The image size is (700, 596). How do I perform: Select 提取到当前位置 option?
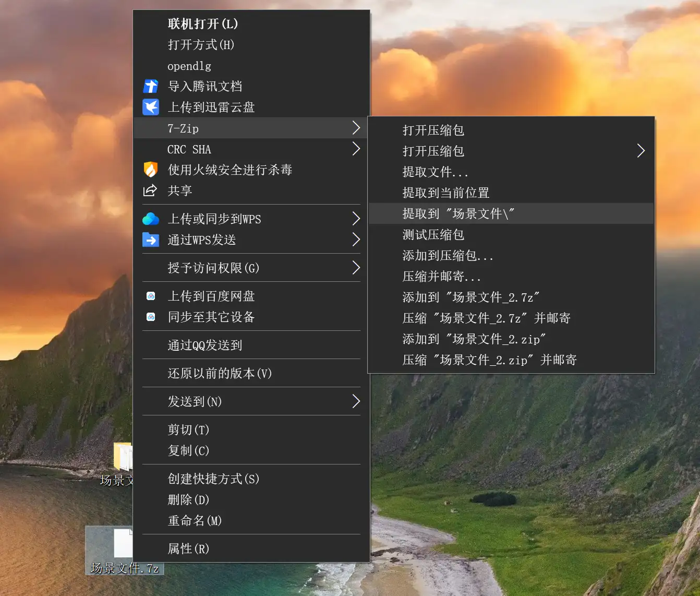(445, 193)
